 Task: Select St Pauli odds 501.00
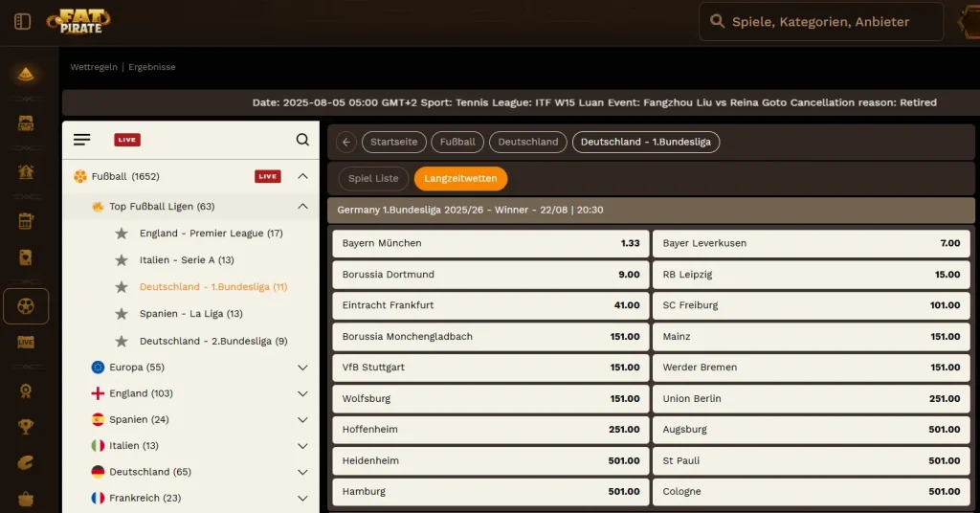(812, 460)
